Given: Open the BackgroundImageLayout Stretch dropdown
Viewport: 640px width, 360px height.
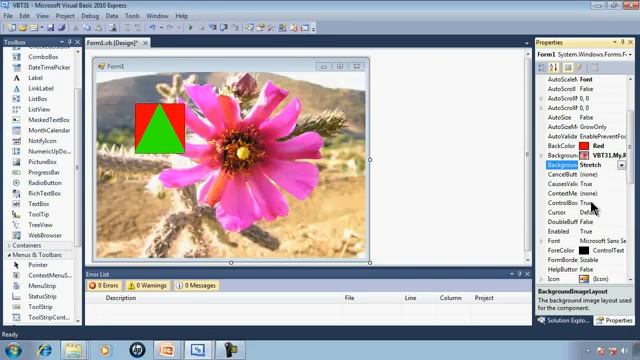Looking at the screenshot, I should click(621, 165).
